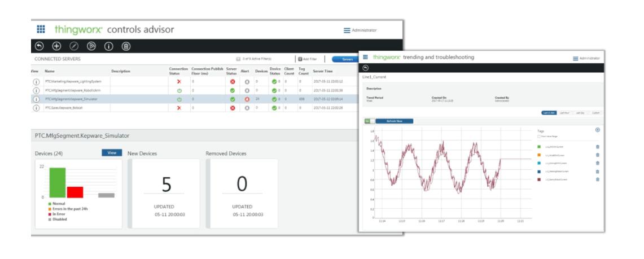Open Administrator menu in controls advisor
This screenshot has height=259, width=644.
point(360,30)
